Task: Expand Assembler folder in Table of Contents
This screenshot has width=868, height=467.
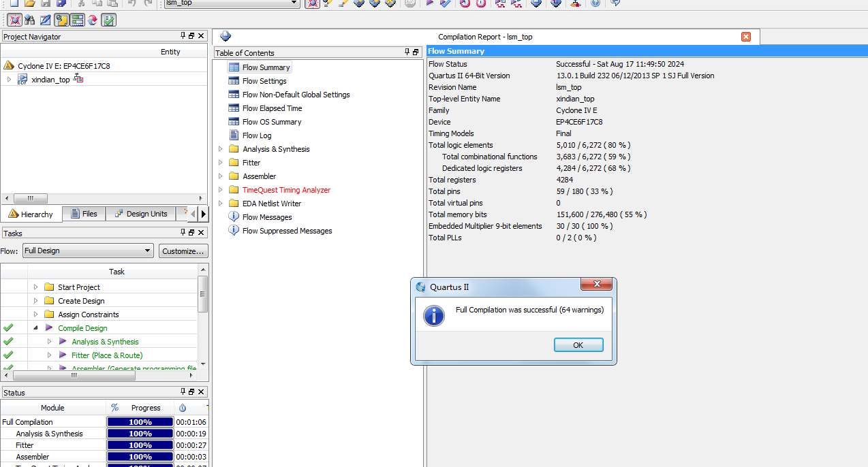Action: point(220,176)
